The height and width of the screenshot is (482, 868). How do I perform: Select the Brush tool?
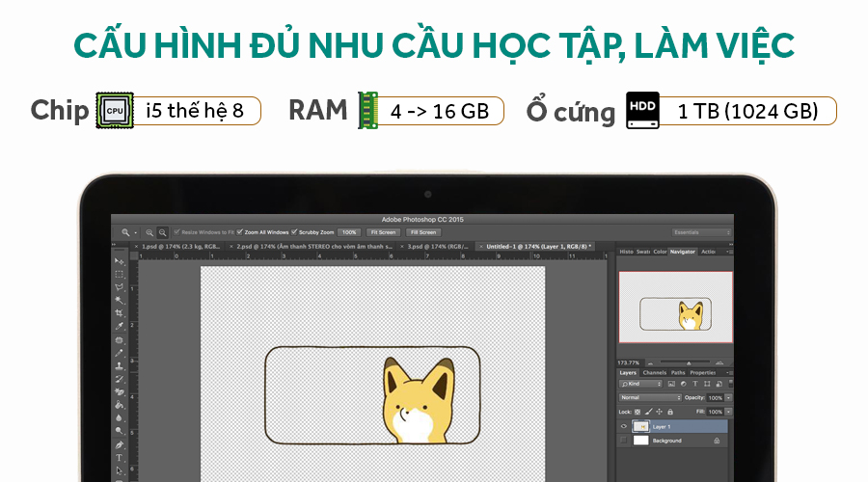click(x=120, y=353)
